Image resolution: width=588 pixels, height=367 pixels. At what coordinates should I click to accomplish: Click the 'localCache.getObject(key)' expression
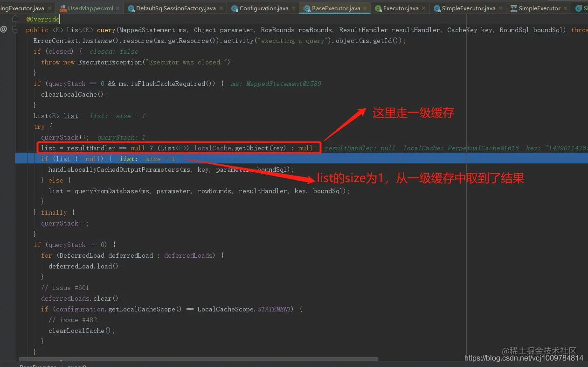click(x=240, y=148)
